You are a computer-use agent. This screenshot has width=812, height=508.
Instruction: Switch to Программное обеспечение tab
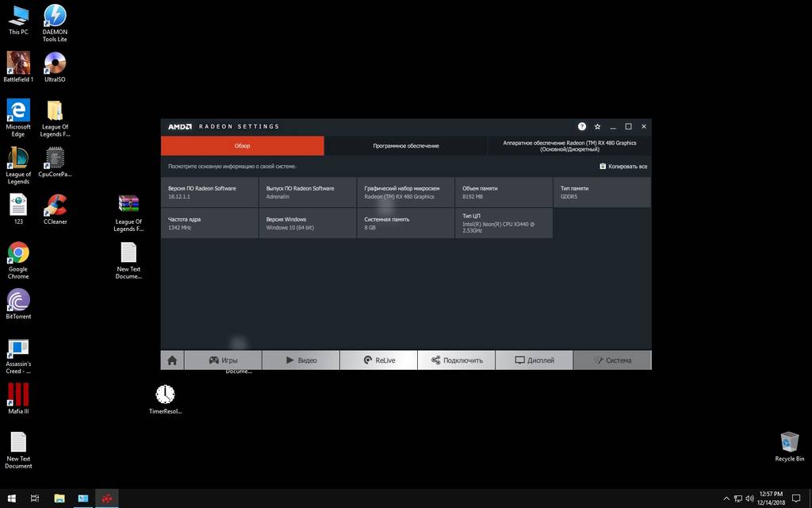click(x=405, y=146)
